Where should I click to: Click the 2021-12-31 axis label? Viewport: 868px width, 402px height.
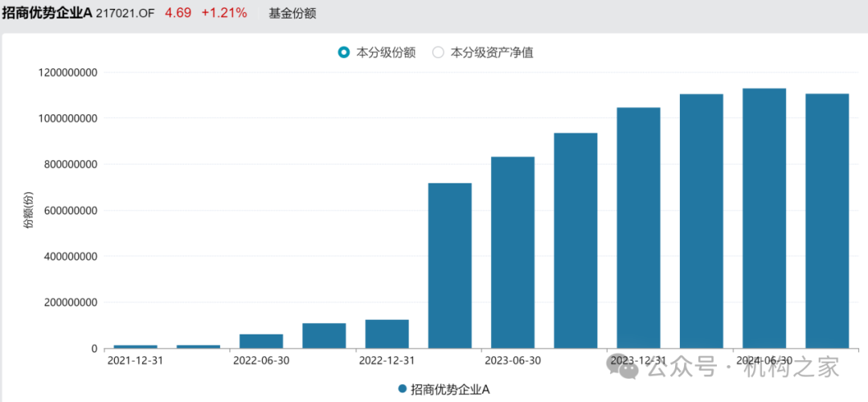135,360
